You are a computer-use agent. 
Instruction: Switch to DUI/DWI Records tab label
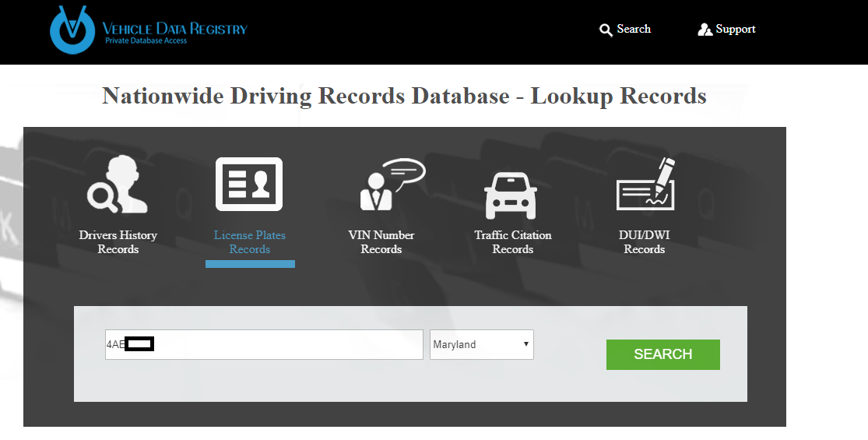[x=644, y=242]
